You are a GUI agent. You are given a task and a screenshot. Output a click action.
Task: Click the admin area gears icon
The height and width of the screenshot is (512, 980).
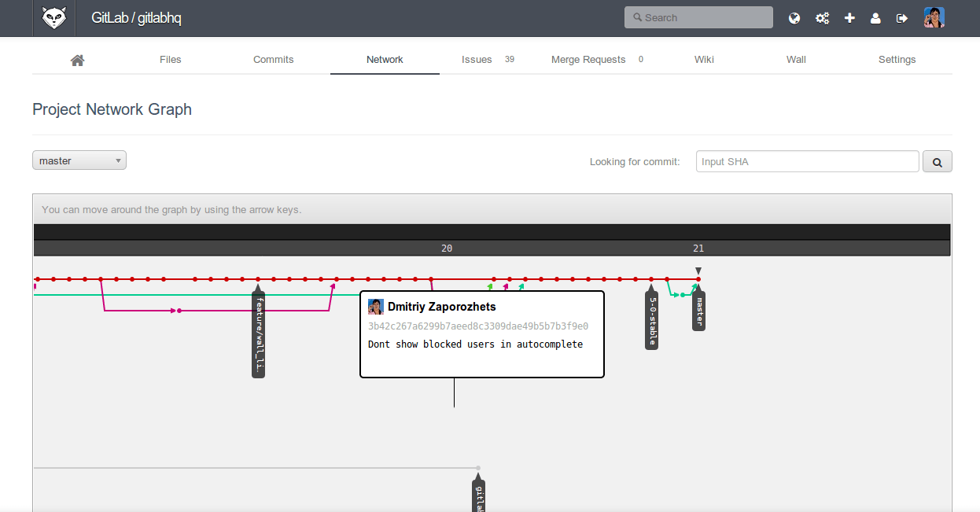[x=822, y=17]
